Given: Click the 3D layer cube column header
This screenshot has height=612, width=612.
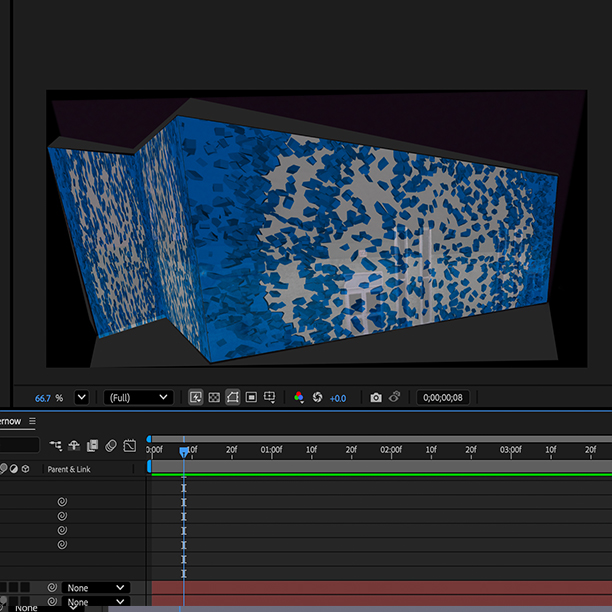Looking at the screenshot, I should pyautogui.click(x=25, y=469).
